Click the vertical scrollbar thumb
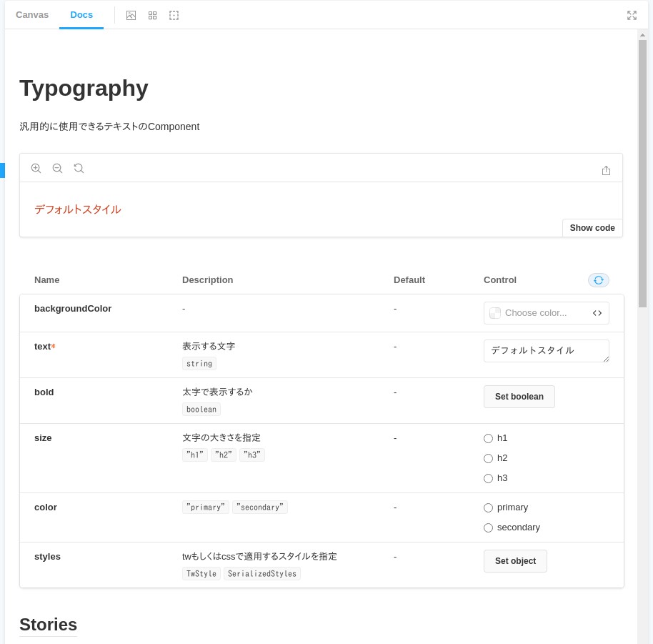This screenshot has width=653, height=644. (642, 173)
